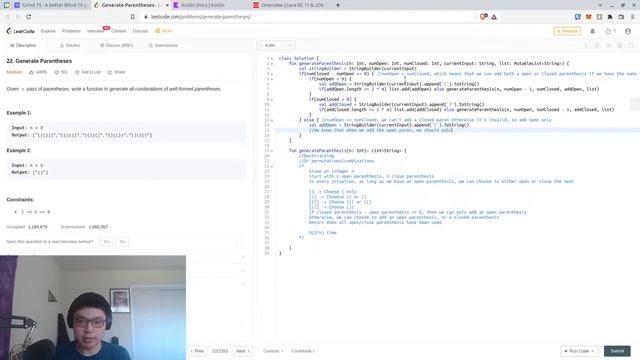This screenshot has width=640, height=360.
Task: Click the dislike count icon
Action: (x=57, y=72)
